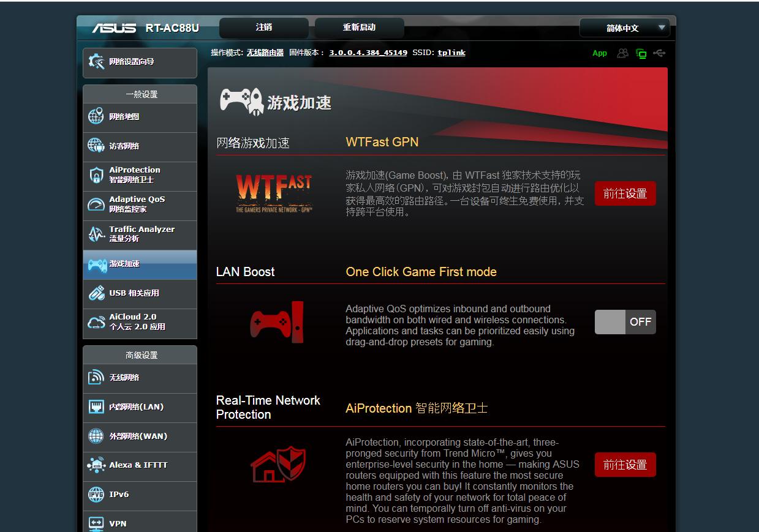Image resolution: width=759 pixels, height=532 pixels.
Task: Click the gamepad icon in sidebar
Action: click(97, 264)
